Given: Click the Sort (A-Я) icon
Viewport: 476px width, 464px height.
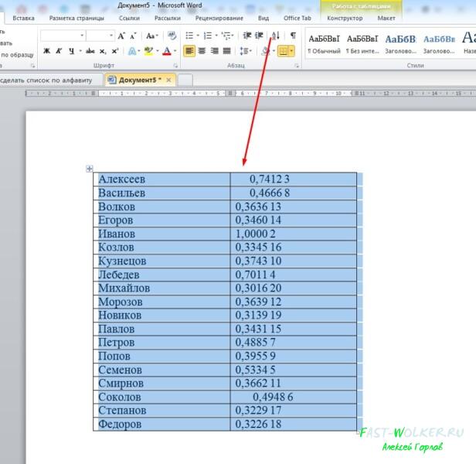Looking at the screenshot, I should 275,36.
